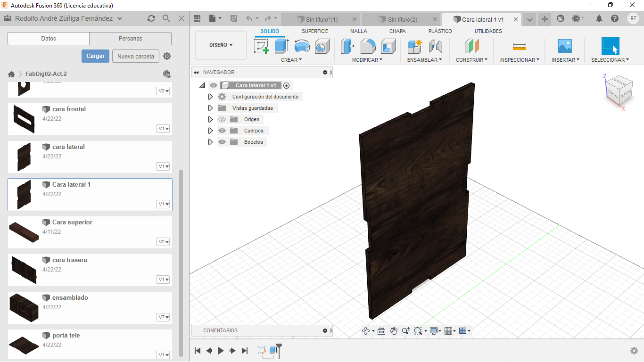Switch to the PLÁSTICO tab
The width and height of the screenshot is (644, 362).
pyautogui.click(x=440, y=31)
